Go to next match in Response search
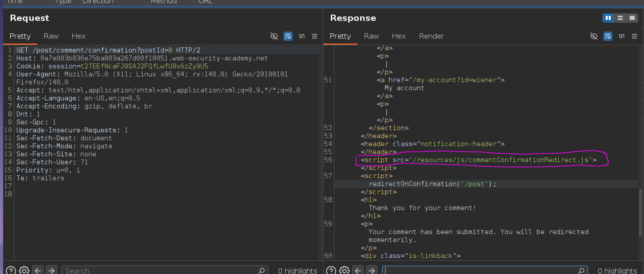644x274 pixels. pyautogui.click(x=372, y=270)
